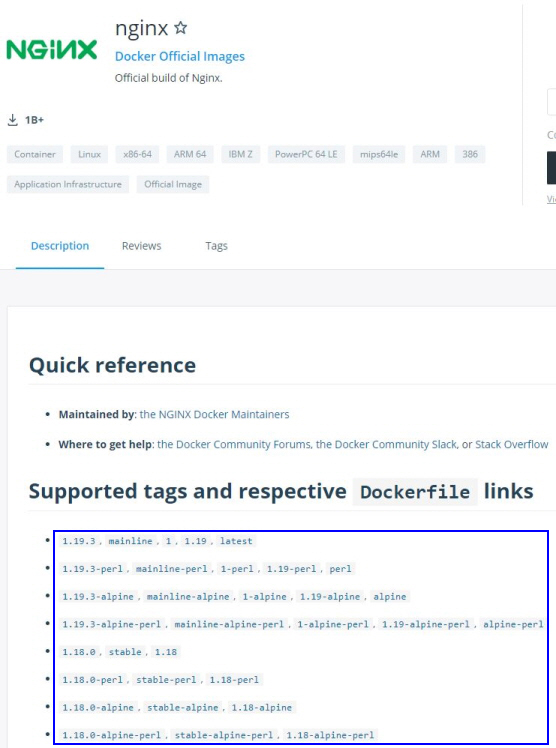556x748 pixels.
Task: Open the Docker Official Images link
Action: (180, 56)
